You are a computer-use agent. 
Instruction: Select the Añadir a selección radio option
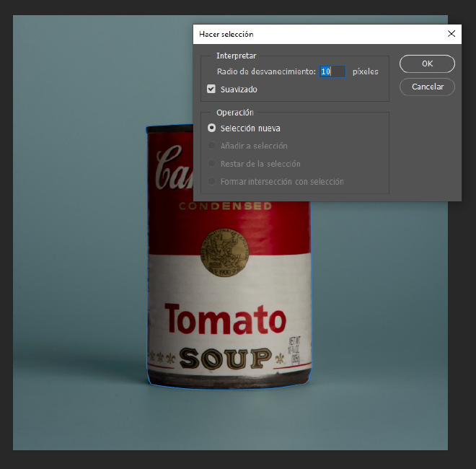tap(211, 146)
